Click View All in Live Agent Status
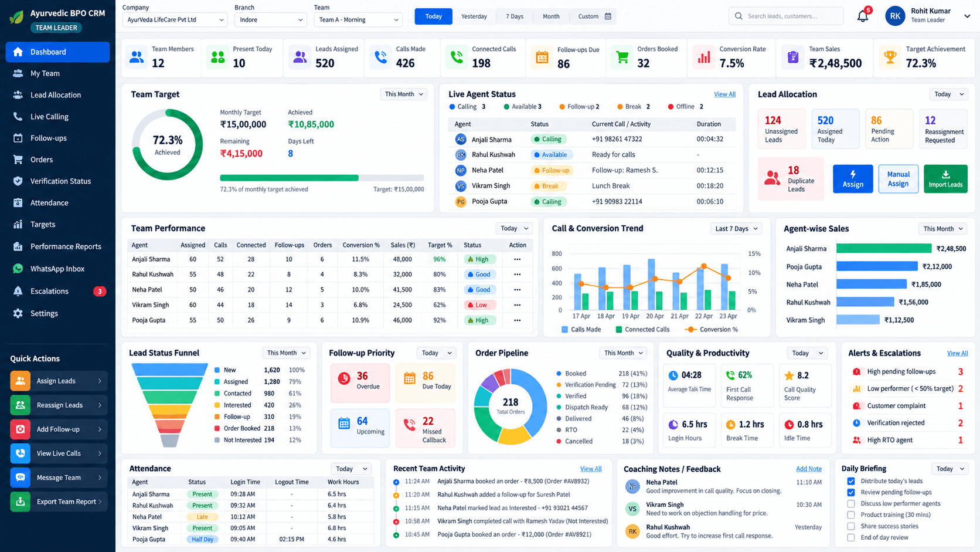The height and width of the screenshot is (552, 980). [x=724, y=94]
